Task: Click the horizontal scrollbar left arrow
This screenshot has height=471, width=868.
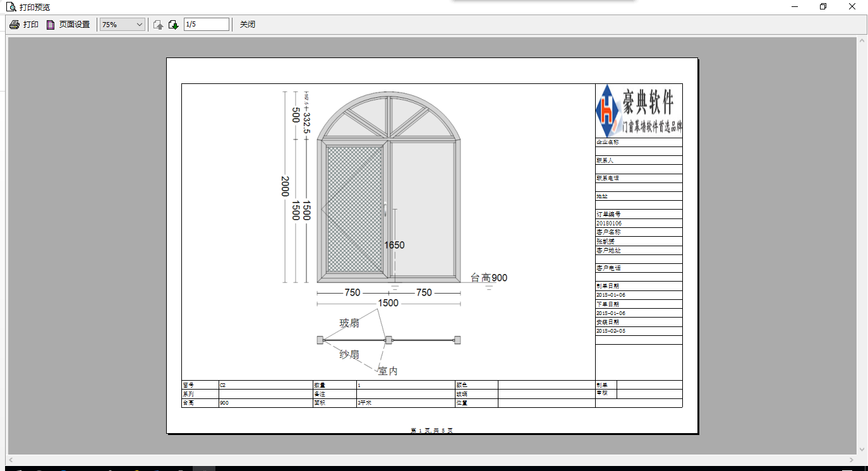Action: tap(11, 460)
